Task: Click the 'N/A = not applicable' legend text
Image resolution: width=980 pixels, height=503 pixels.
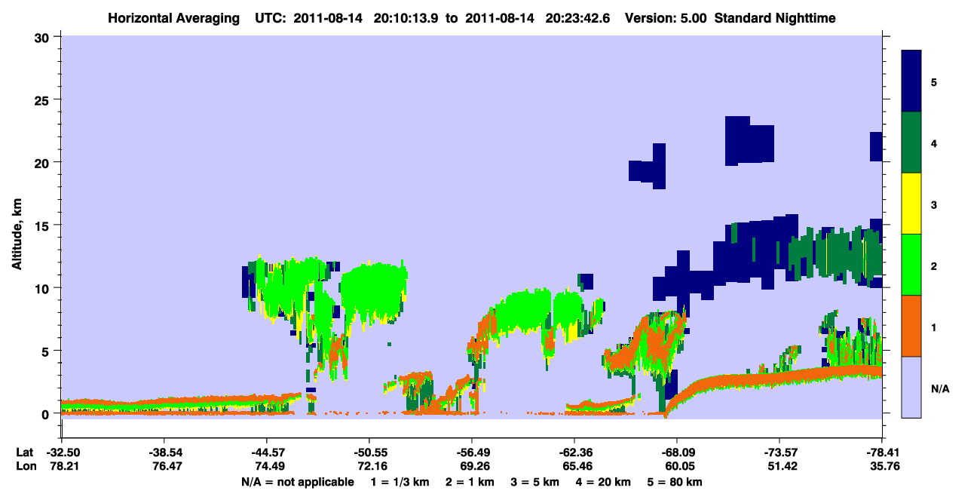Action: pos(297,482)
